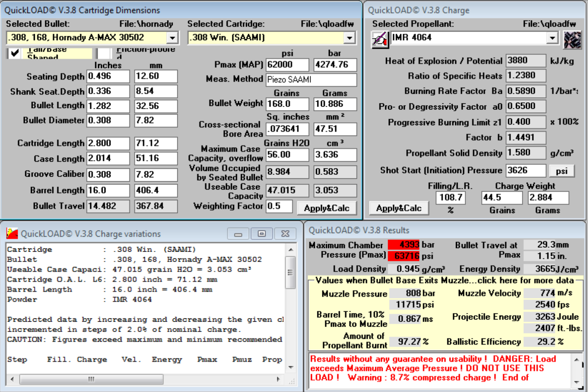Uncheck the Tail/Base Shaped checkbox
The width and height of the screenshot is (588, 392).
pos(15,53)
